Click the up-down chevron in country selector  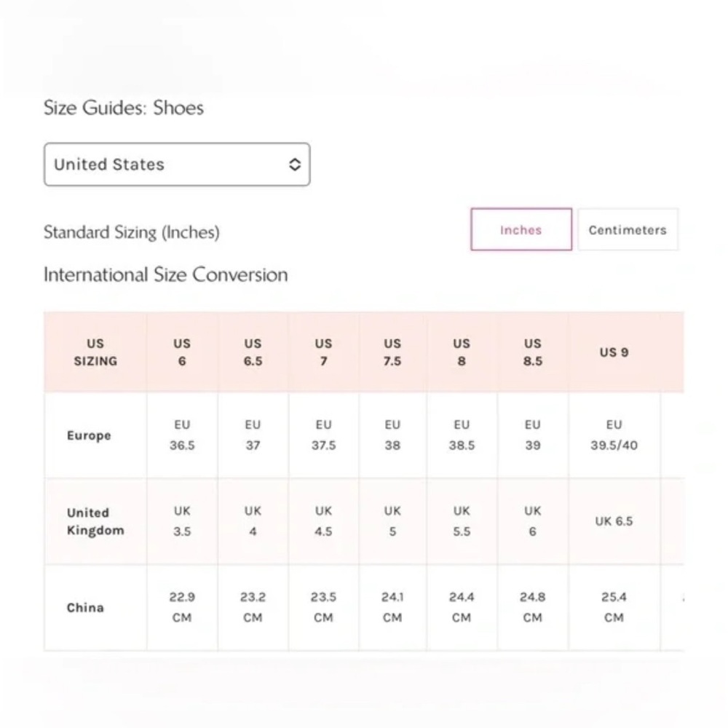coord(295,165)
